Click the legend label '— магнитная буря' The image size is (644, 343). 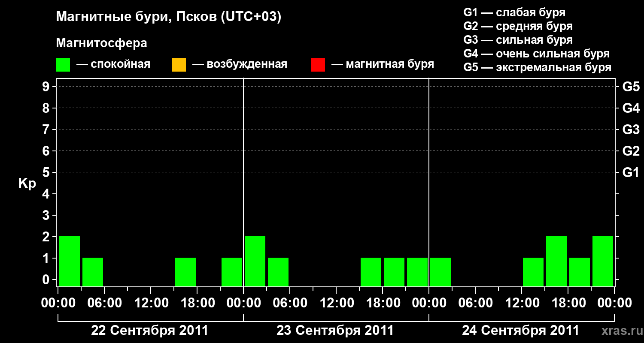pyautogui.click(x=383, y=64)
